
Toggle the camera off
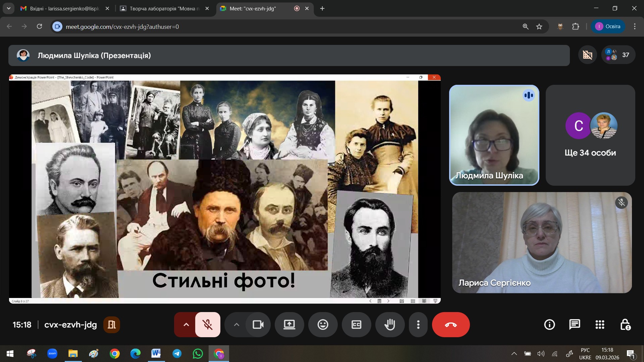258,324
